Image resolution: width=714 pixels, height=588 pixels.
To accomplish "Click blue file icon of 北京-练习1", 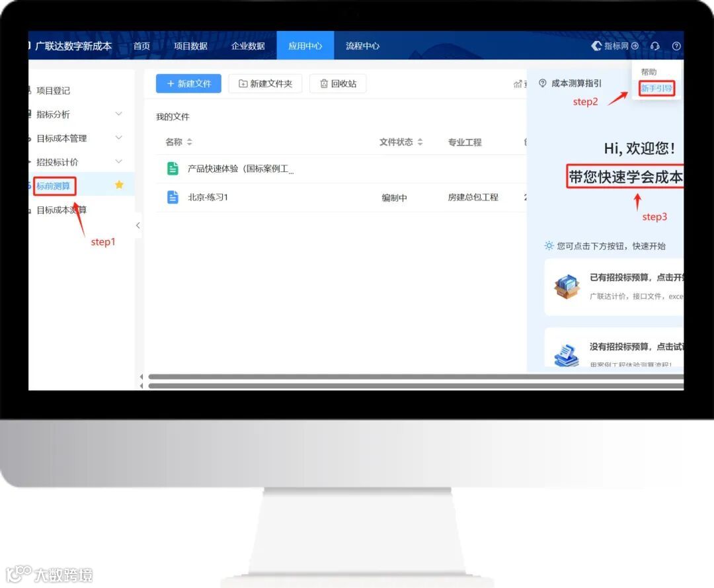I will tap(173, 197).
